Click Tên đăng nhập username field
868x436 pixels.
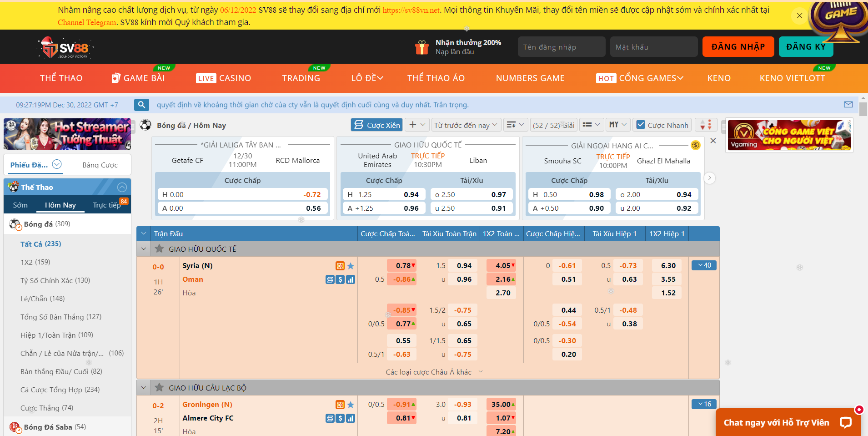pos(562,46)
